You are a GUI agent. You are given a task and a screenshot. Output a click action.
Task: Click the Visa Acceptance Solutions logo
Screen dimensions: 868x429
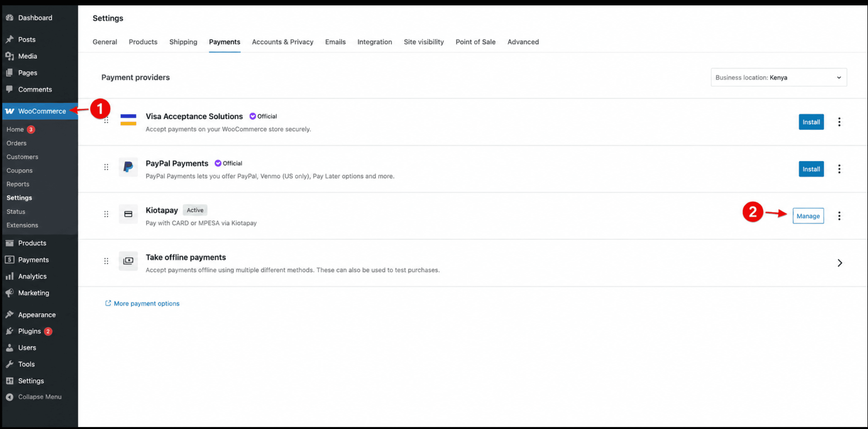[x=128, y=120]
